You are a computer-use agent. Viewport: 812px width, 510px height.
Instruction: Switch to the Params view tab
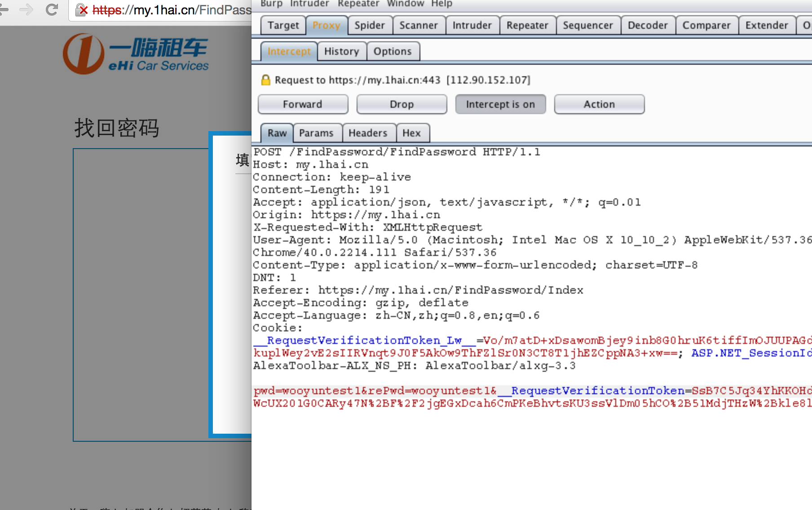tap(316, 133)
